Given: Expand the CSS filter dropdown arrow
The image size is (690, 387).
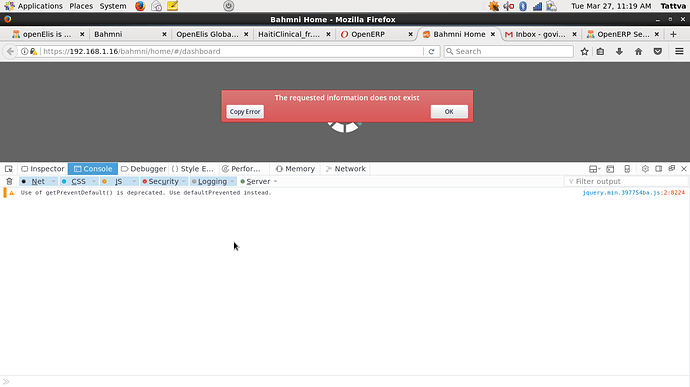Looking at the screenshot, I should (x=94, y=181).
